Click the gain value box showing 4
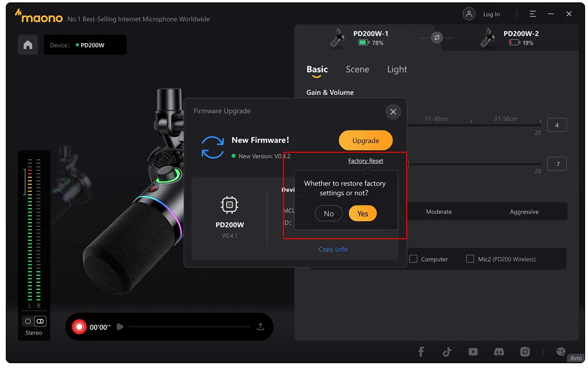The image size is (588, 368). pyautogui.click(x=557, y=125)
